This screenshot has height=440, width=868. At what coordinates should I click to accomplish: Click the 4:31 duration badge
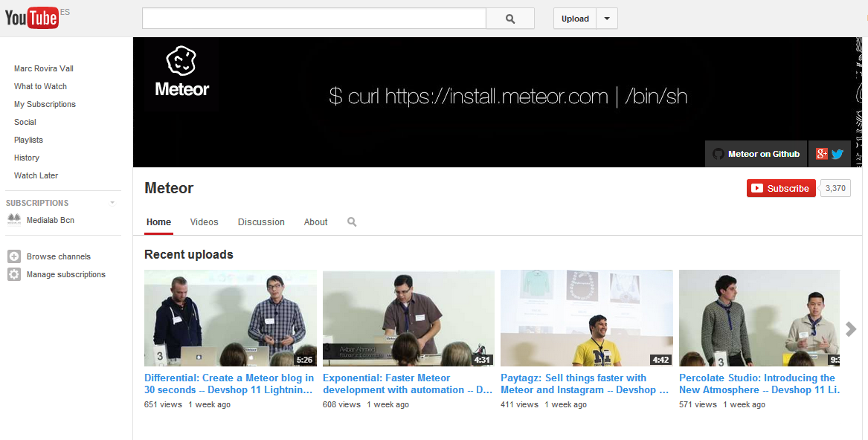click(483, 360)
